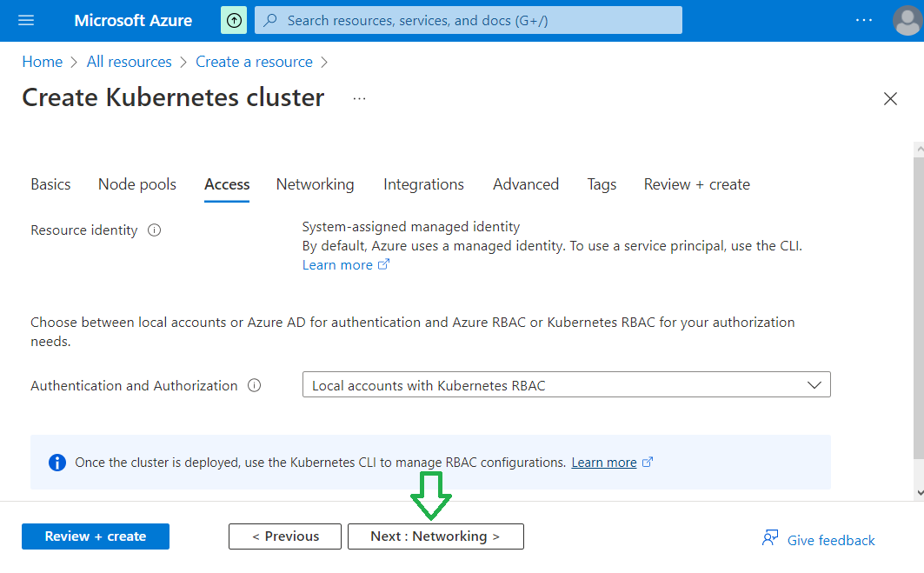Switch to the Basics tab
This screenshot has width=924, height=573.
pyautogui.click(x=50, y=184)
